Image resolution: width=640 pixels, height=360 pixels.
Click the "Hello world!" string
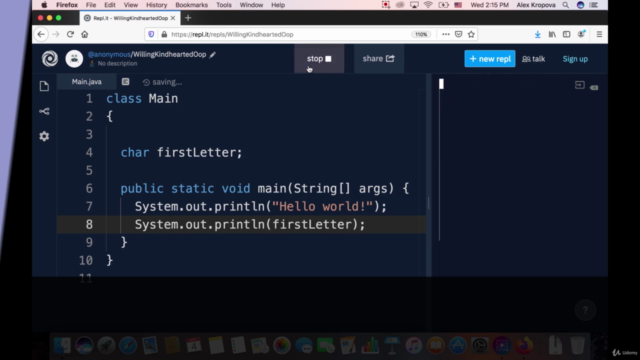322,207
